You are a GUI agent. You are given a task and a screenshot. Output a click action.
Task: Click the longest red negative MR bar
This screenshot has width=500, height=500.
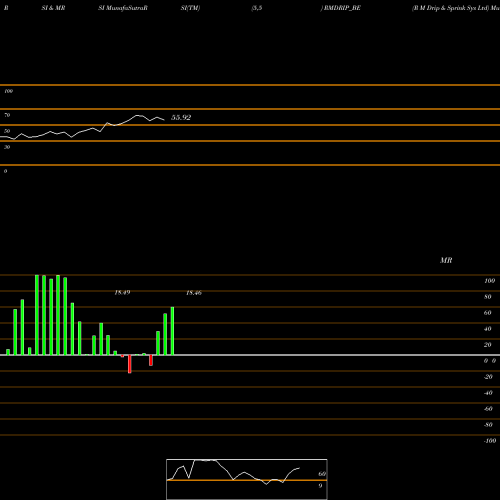pyautogui.click(x=130, y=364)
